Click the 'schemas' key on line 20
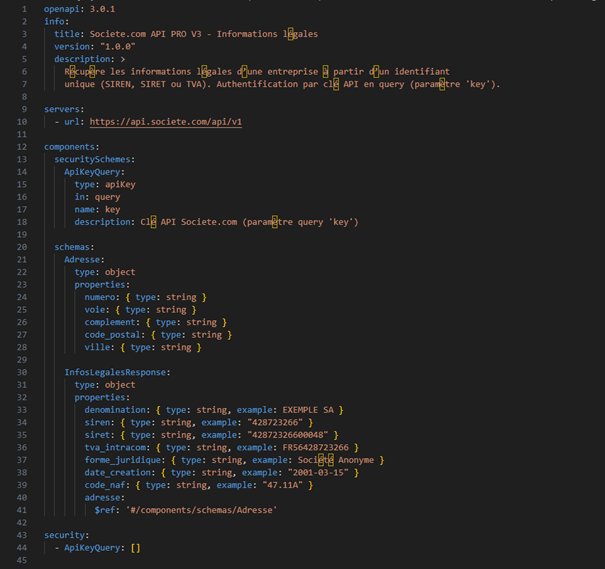 [x=76, y=246]
